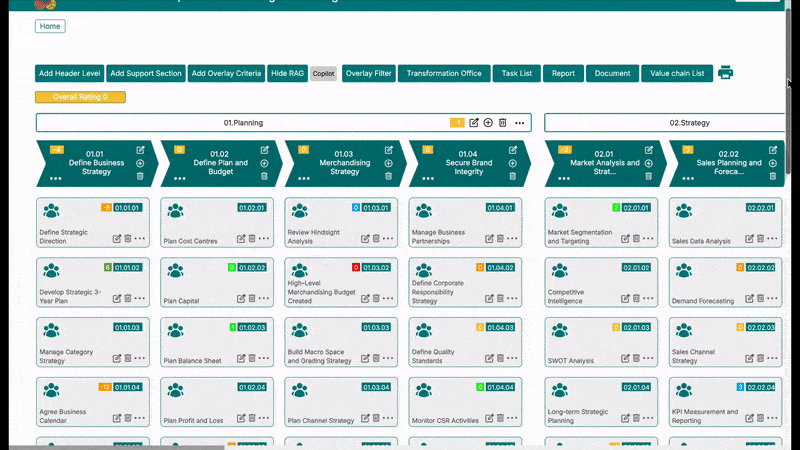Add process under 01.02 Define Plan and Budget
The height and width of the screenshot is (450, 800).
[x=264, y=163]
